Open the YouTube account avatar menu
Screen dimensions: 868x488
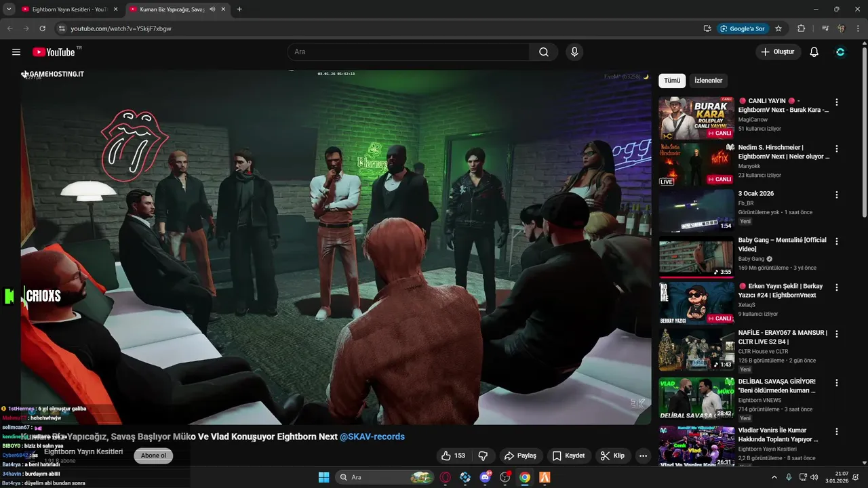pyautogui.click(x=840, y=52)
